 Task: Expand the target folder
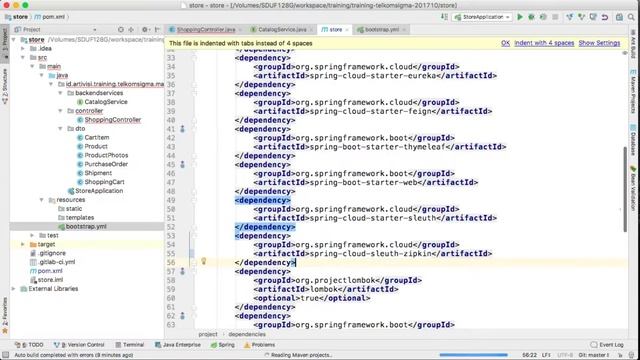(x=23, y=244)
